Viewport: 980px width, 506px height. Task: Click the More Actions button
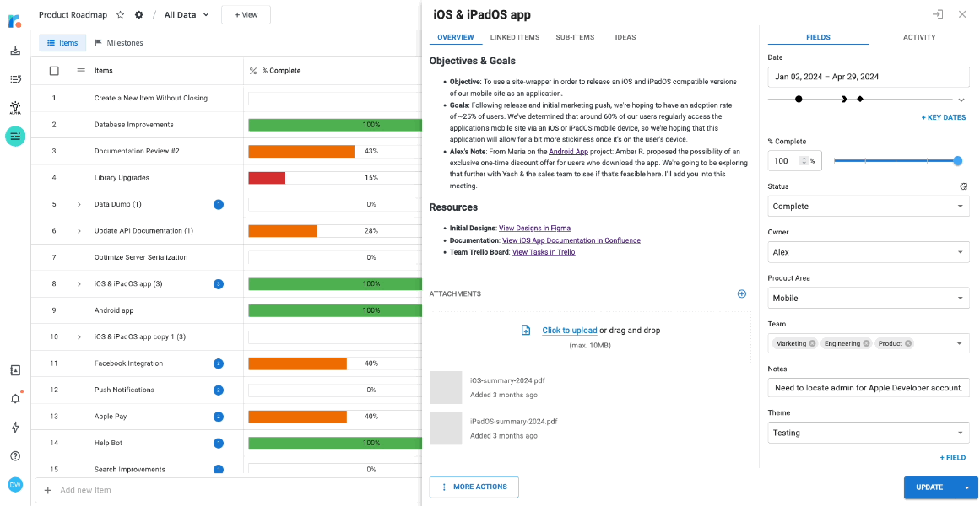pos(474,487)
